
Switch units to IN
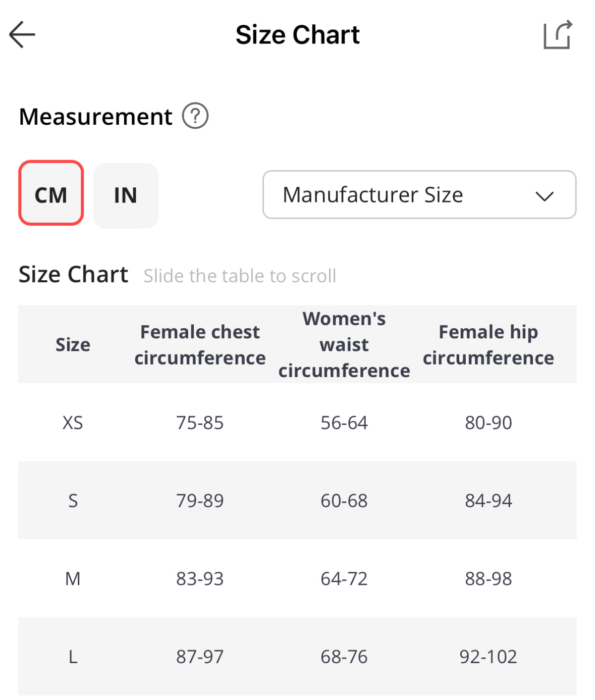126,195
